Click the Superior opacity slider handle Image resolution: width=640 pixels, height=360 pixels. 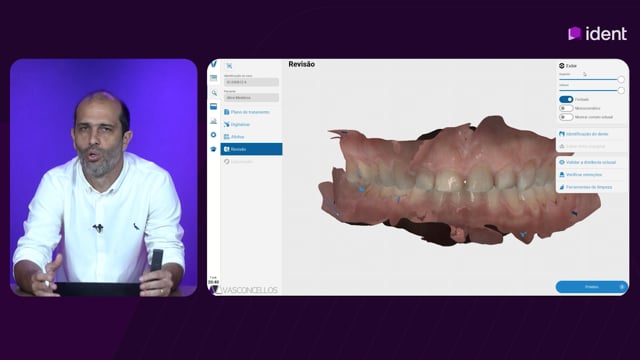(621, 79)
